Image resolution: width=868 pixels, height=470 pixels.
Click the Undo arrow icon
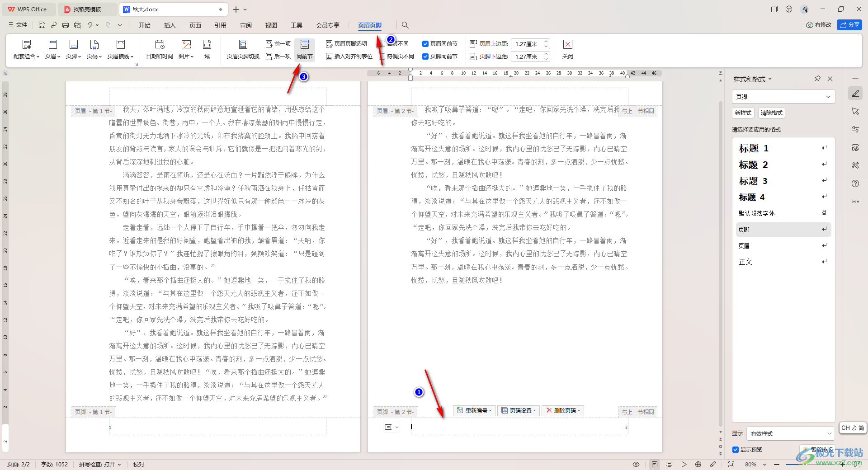[x=90, y=25]
